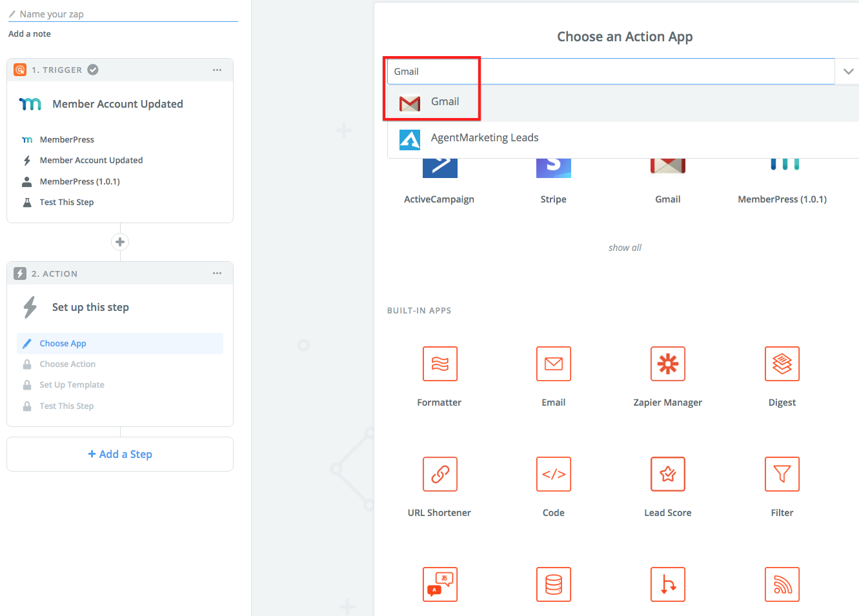Click the Member Account Updated heading
The image size is (859, 616).
point(117,104)
